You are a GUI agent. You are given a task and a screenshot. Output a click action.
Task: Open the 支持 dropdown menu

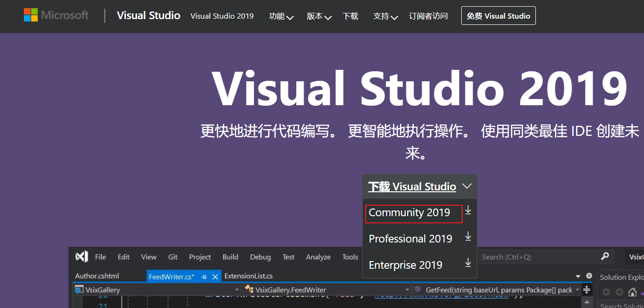pos(385,16)
